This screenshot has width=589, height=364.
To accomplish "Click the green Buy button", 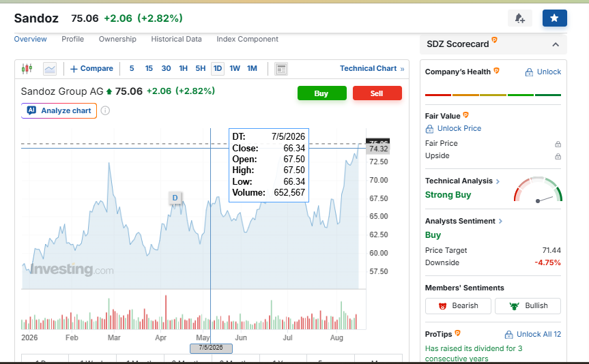I will click(322, 93).
